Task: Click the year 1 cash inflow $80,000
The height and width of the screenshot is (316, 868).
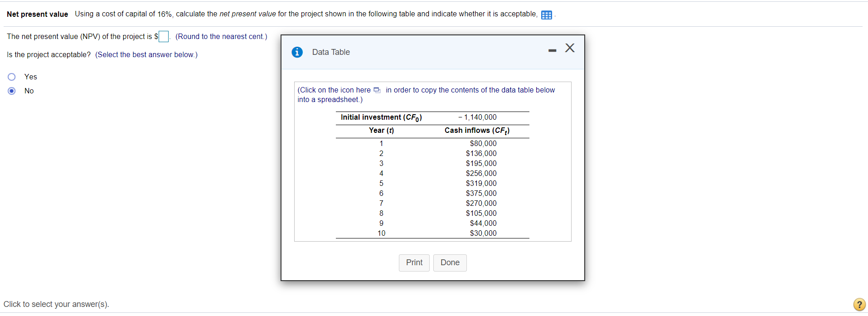Action: point(483,143)
